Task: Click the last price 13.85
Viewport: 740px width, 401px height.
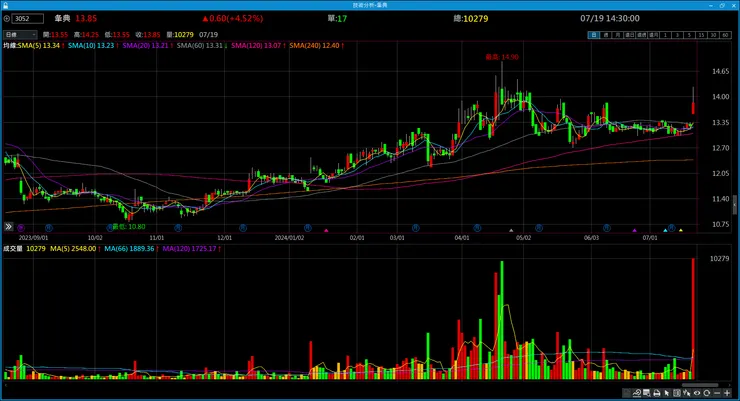Action: 86,18
